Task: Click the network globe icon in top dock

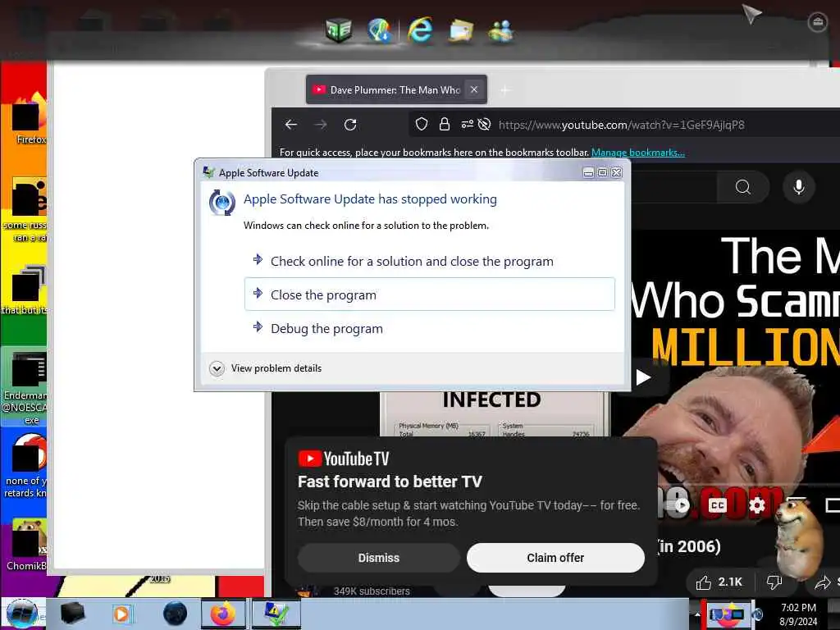Action: coord(379,30)
